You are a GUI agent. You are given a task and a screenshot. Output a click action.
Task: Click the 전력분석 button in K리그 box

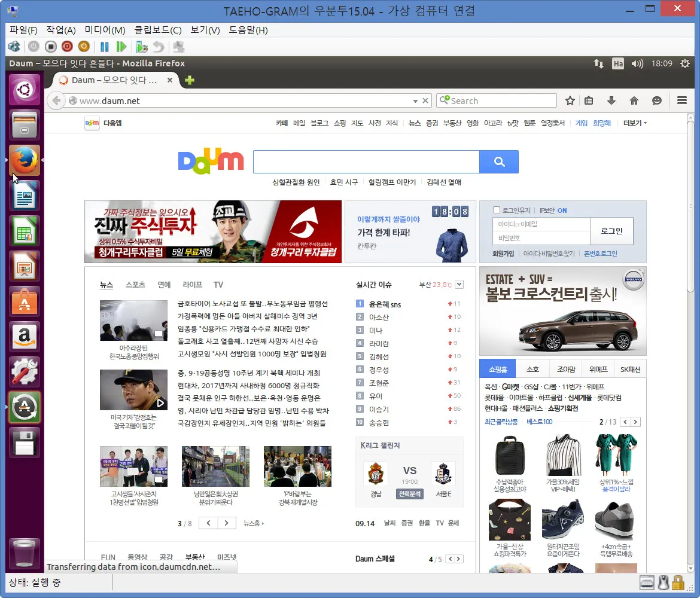409,494
